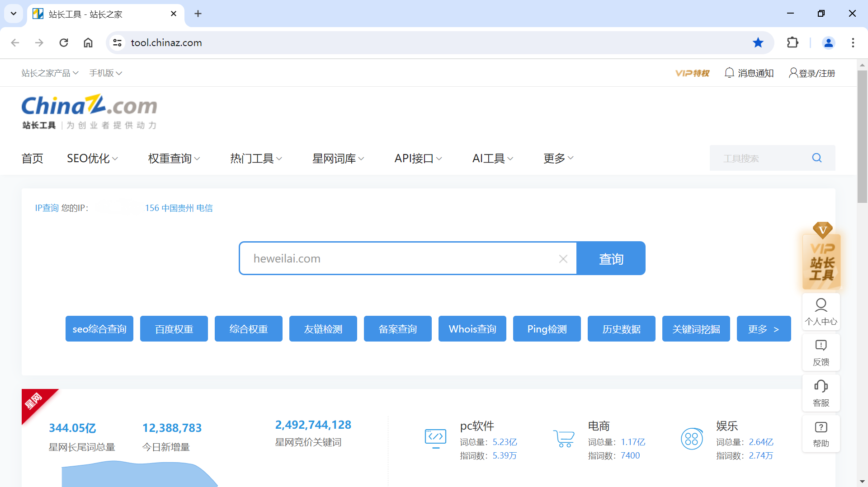
Task: Select the Ping检测 tool button
Action: point(547,329)
